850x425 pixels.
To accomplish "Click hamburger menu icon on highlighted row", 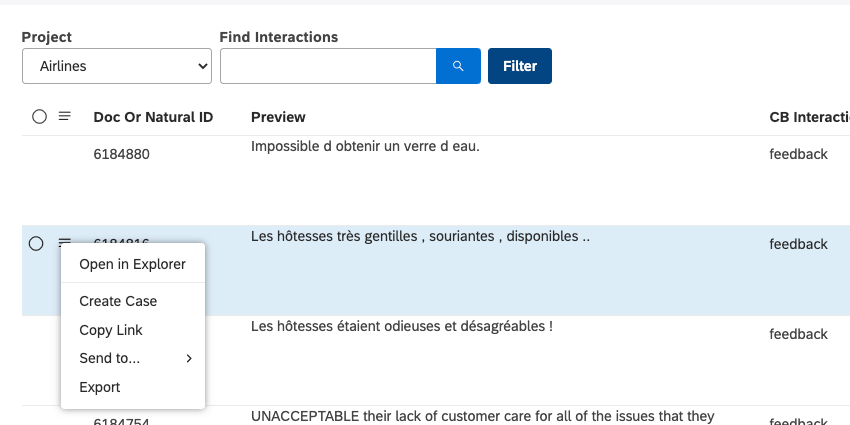I will coord(65,240).
